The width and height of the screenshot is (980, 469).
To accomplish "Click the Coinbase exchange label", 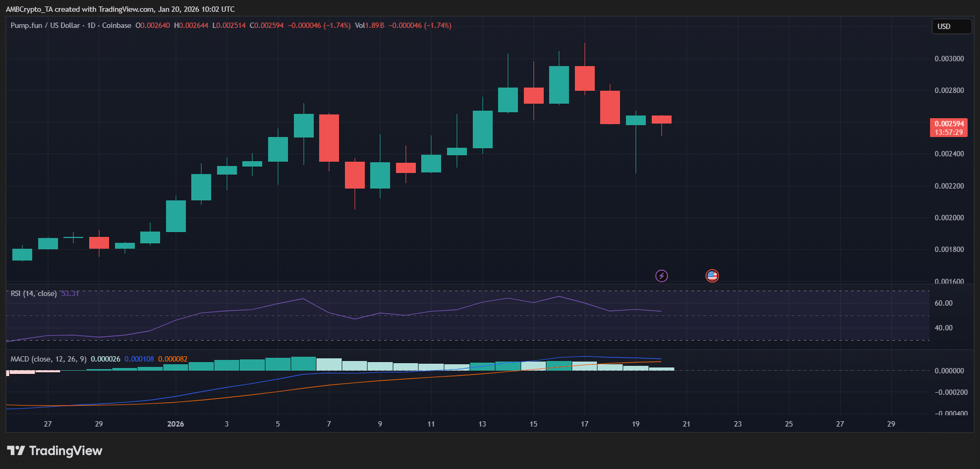I will 117,25.
